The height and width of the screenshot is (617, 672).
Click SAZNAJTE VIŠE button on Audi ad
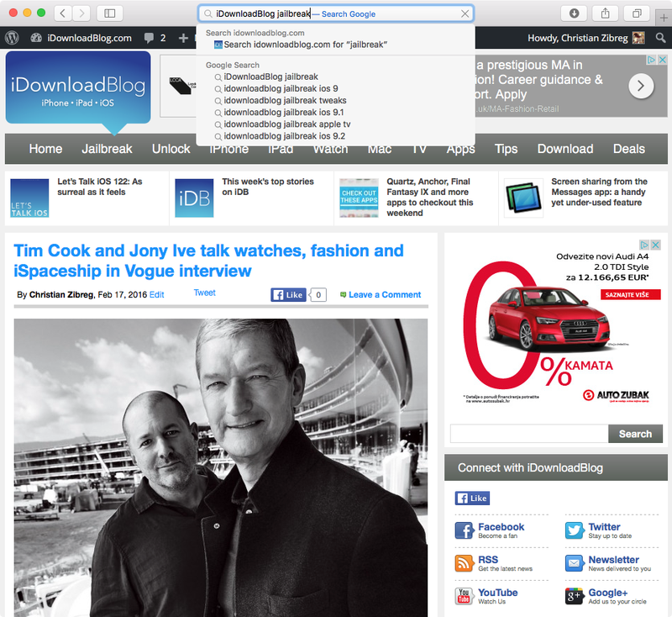[630, 294]
